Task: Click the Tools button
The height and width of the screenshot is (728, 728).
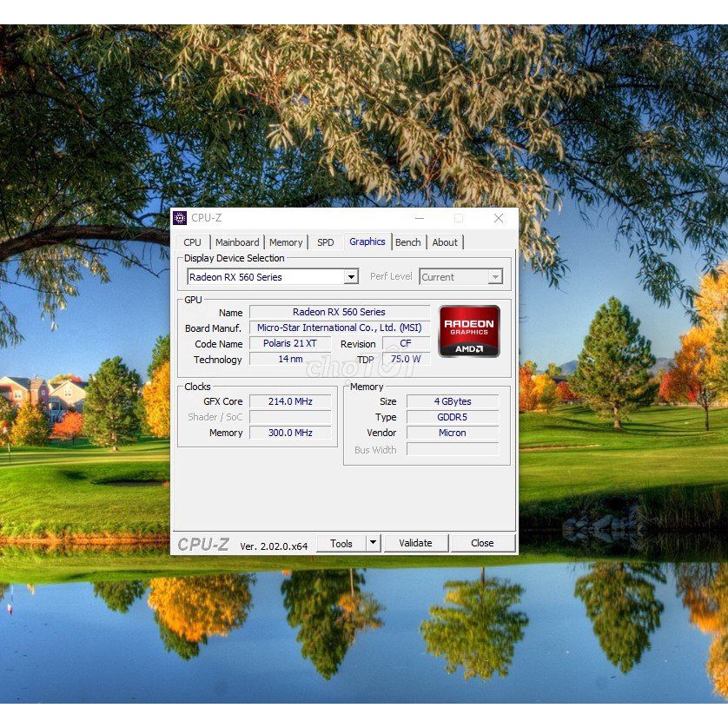Action: (x=341, y=543)
